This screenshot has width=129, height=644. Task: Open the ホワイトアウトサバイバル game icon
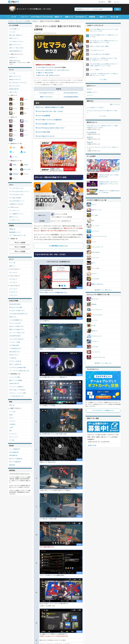click(x=89, y=236)
